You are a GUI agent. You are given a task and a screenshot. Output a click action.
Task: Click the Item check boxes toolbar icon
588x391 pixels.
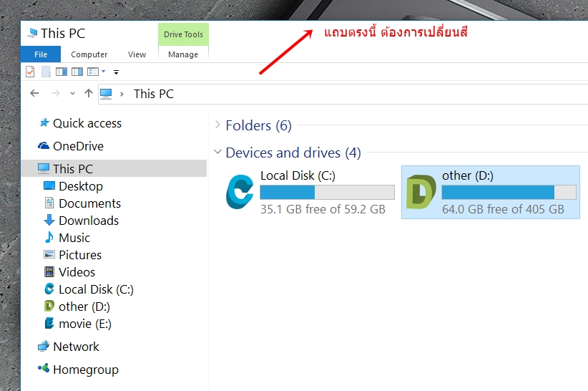click(x=92, y=72)
